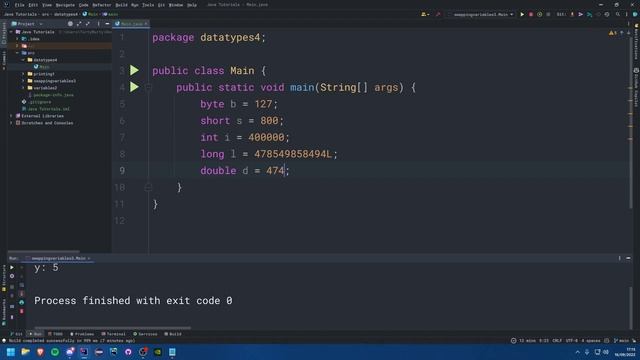Click the warnings indicator in the editor corner
The width and height of the screenshot is (640, 360).
pyautogui.click(x=613, y=33)
